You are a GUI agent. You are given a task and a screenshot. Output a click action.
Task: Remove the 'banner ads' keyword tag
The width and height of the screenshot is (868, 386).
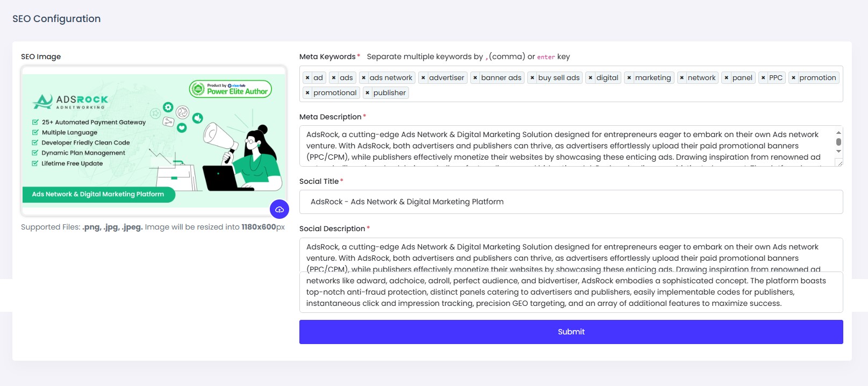point(475,78)
